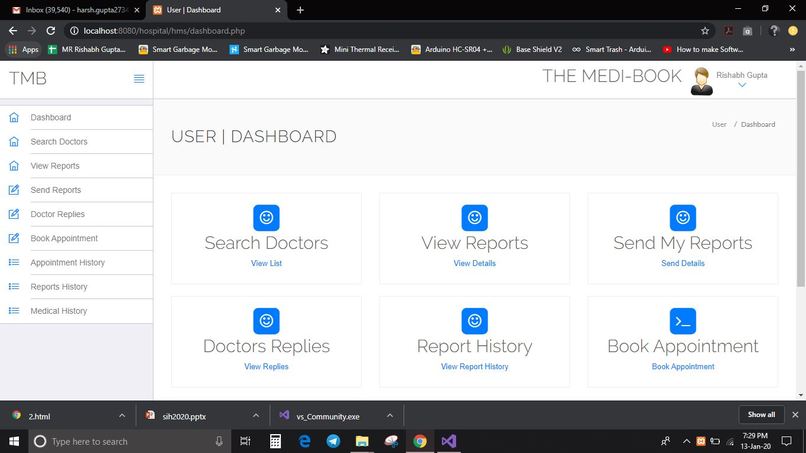Screen dimensions: 806x453
Task: Click the View Details link
Action: (x=474, y=263)
